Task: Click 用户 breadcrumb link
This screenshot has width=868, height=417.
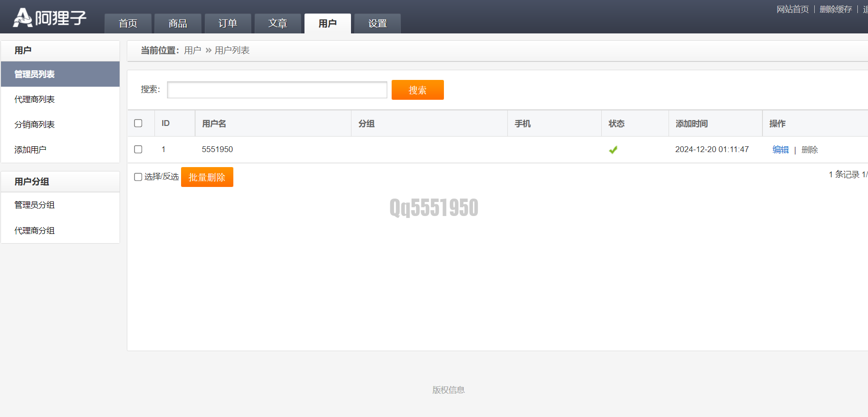Action: 193,50
